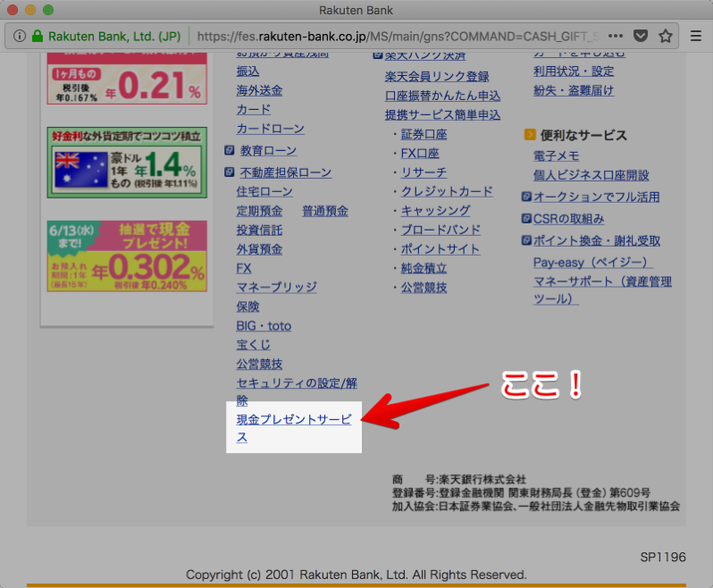Image resolution: width=713 pixels, height=588 pixels.
Task: Click the page code text SP1196
Action: [x=663, y=557]
